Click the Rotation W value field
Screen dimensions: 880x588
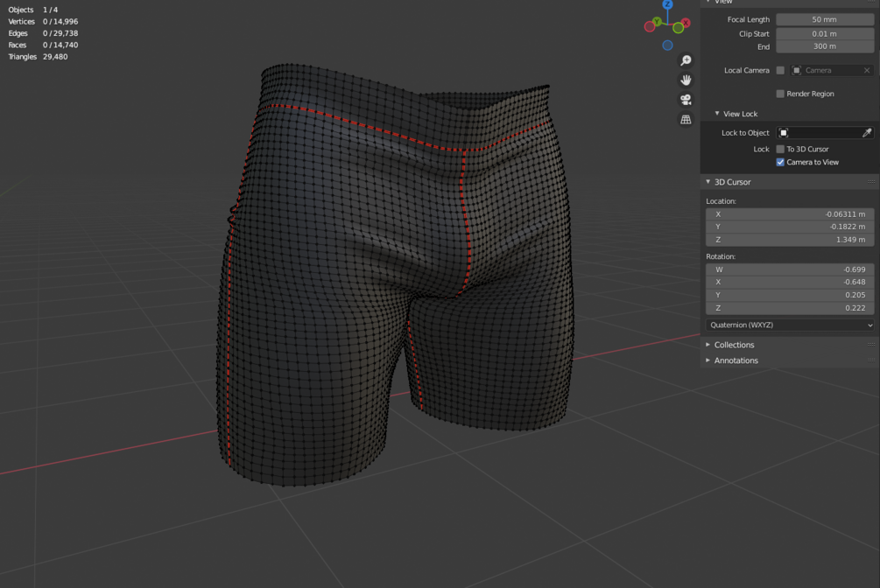(790, 269)
